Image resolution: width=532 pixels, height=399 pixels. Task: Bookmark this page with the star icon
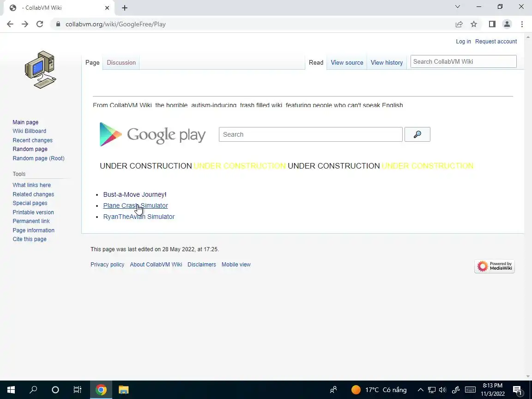(474, 24)
